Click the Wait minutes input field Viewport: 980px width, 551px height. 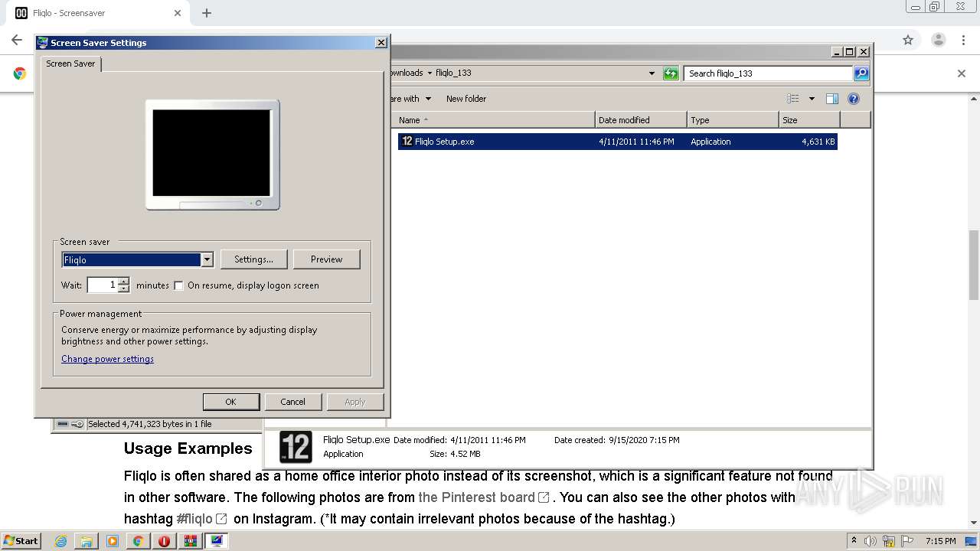tap(103, 285)
